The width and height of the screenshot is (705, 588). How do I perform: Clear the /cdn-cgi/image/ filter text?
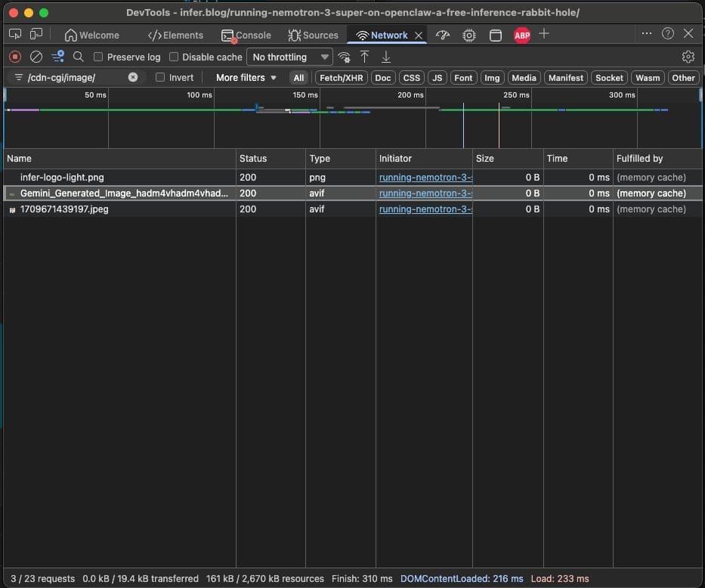click(x=133, y=77)
